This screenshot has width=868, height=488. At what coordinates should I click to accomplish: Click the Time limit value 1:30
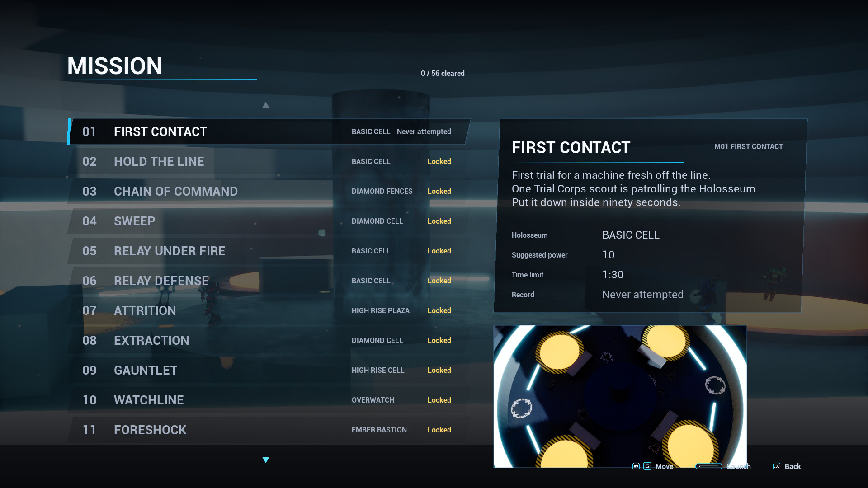click(x=613, y=275)
